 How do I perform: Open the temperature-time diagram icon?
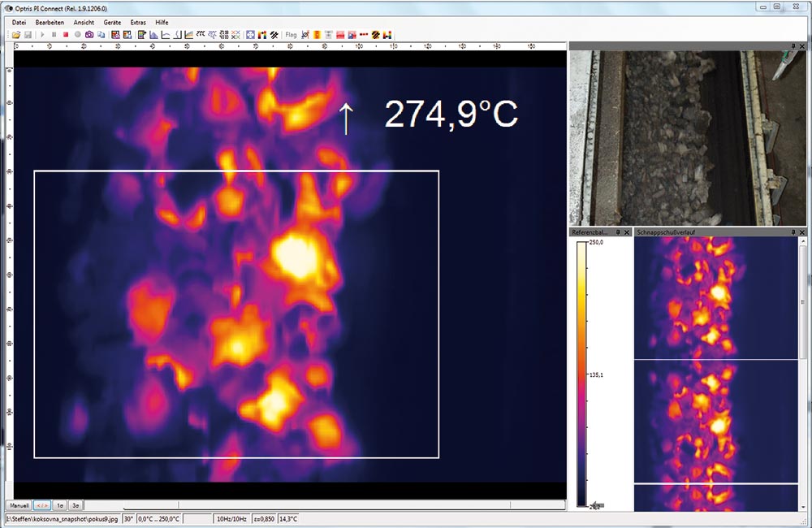tap(188, 34)
